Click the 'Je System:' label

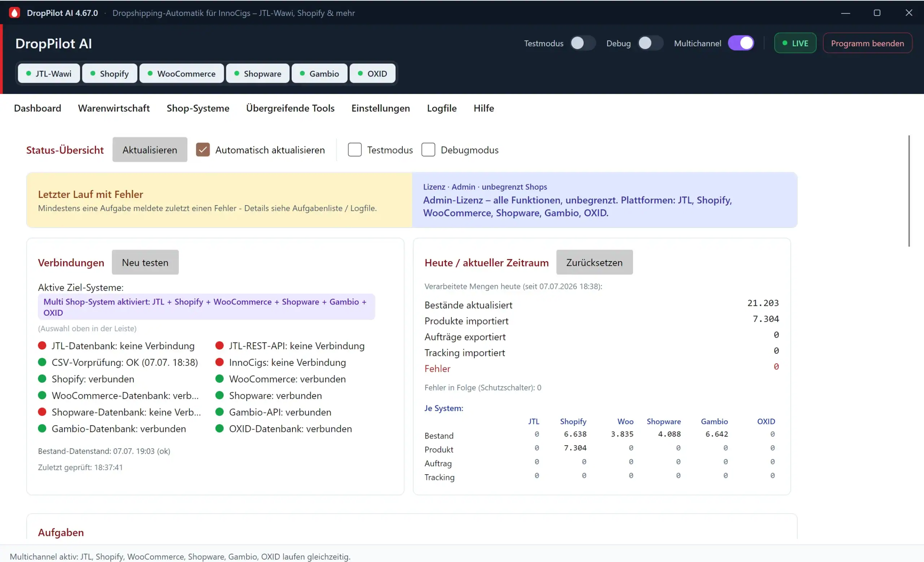click(x=444, y=408)
